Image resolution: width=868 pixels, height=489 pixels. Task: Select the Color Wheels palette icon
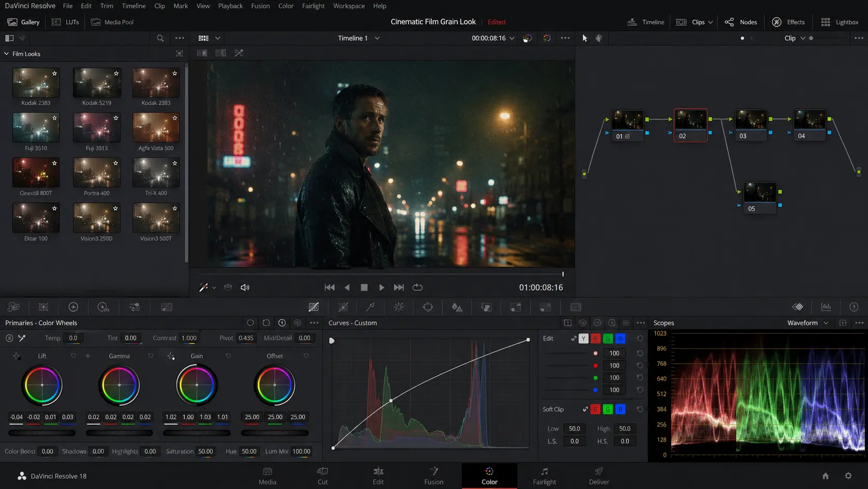coord(73,307)
